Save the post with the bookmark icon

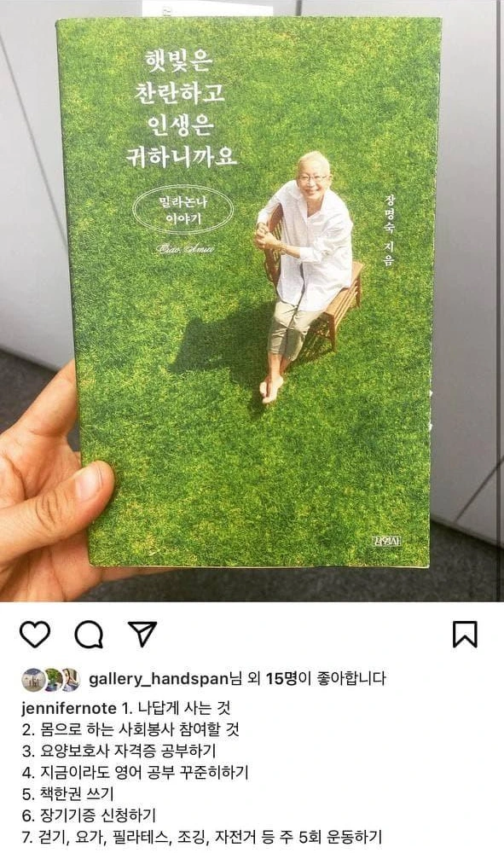pyautogui.click(x=465, y=635)
